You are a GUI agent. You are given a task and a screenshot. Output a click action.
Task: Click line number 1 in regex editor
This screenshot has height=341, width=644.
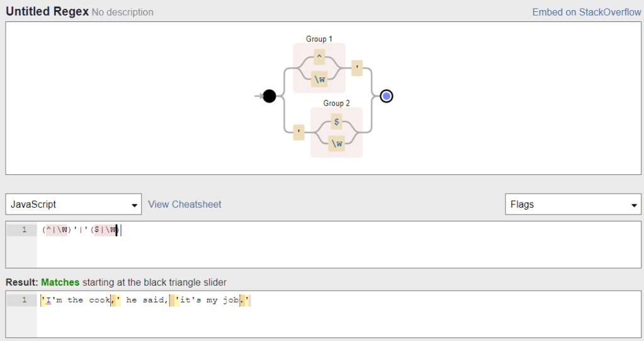[x=24, y=230]
